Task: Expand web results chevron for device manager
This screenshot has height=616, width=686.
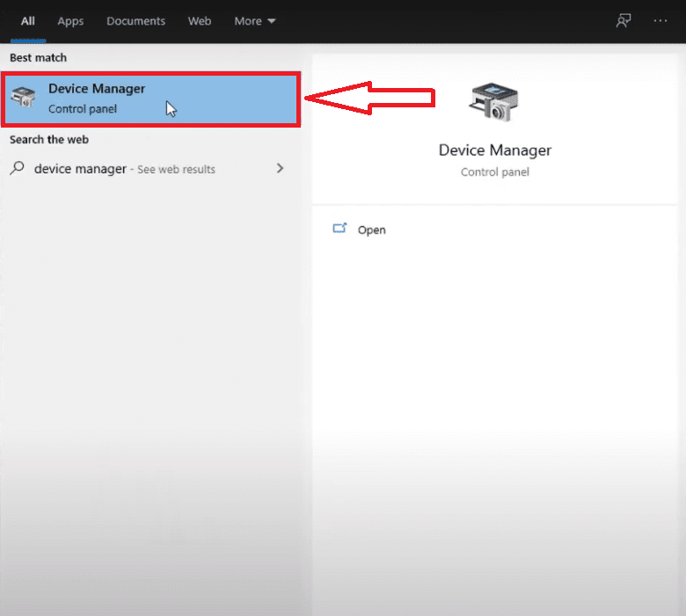Action: point(280,168)
